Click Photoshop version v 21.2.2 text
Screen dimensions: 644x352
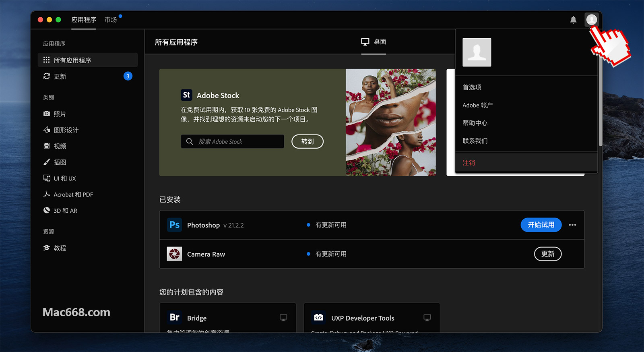pyautogui.click(x=233, y=225)
